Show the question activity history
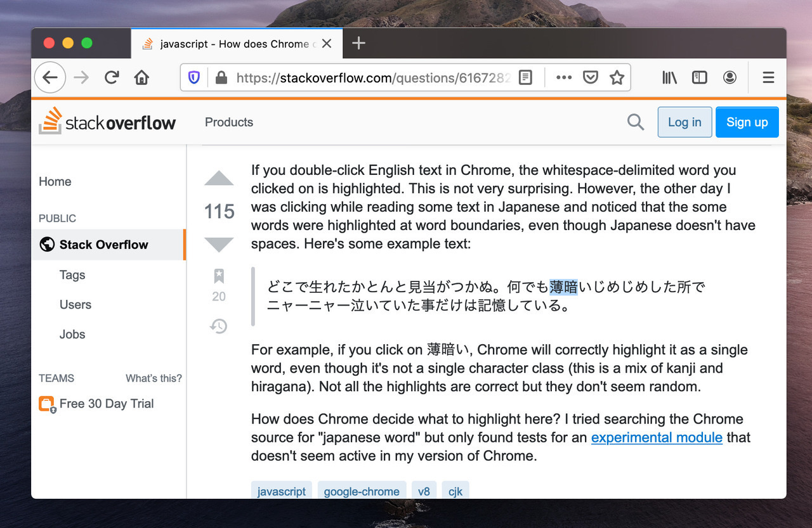Image resolution: width=812 pixels, height=528 pixels. coord(219,326)
